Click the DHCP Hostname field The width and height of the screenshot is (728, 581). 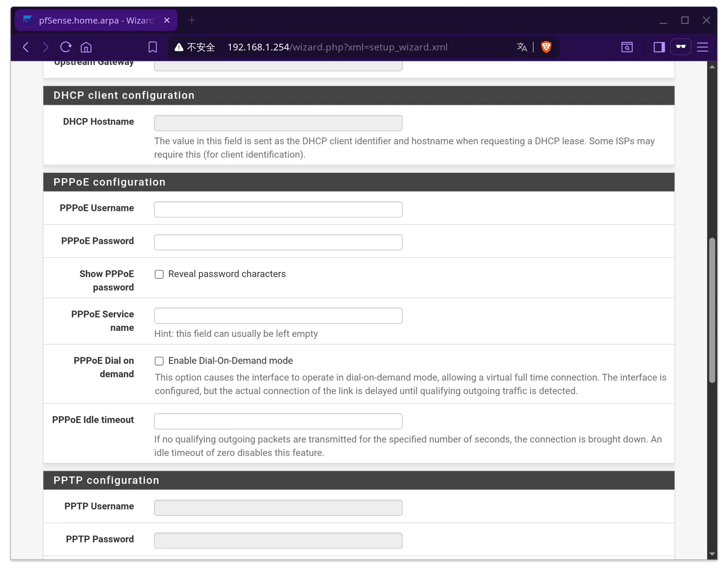click(x=278, y=123)
